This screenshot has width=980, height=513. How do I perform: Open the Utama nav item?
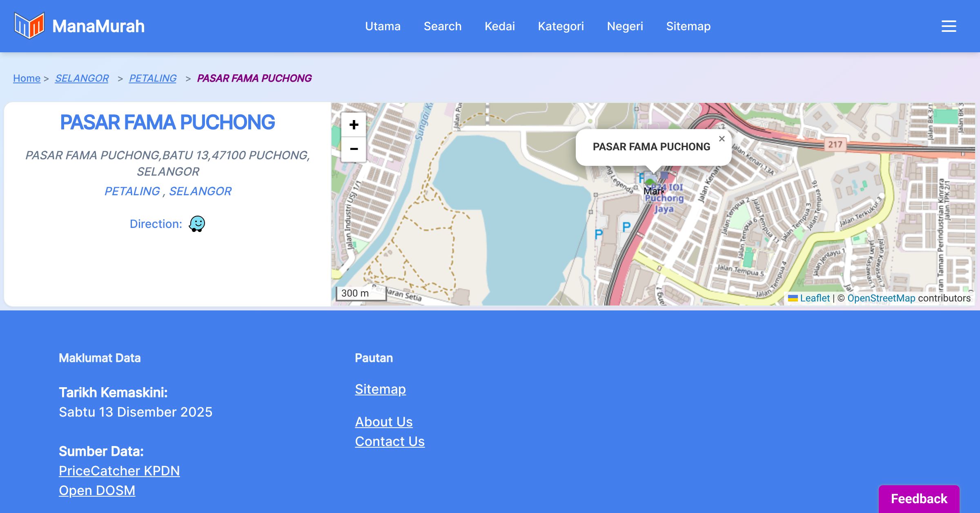[383, 26]
